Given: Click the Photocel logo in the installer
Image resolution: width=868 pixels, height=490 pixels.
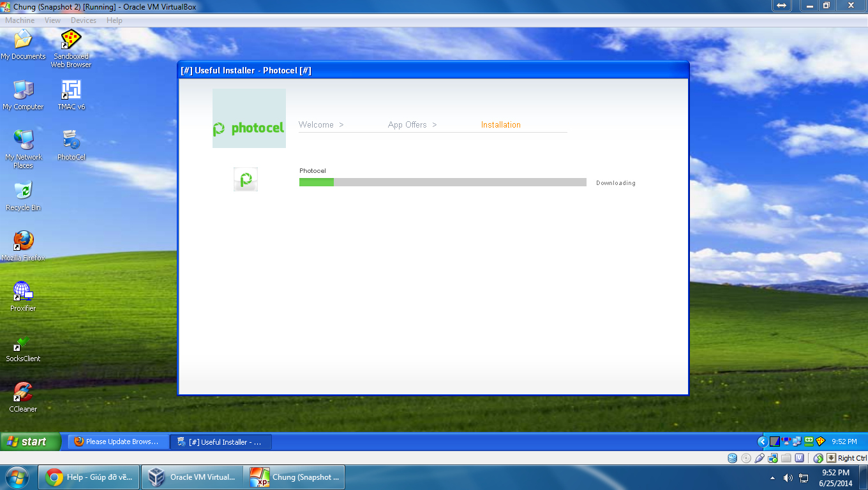Looking at the screenshot, I should point(249,119).
